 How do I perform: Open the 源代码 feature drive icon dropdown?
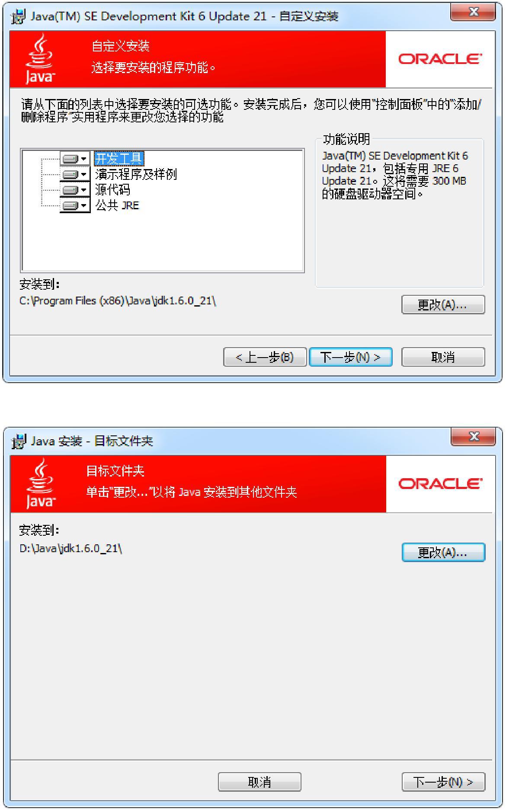tap(75, 190)
